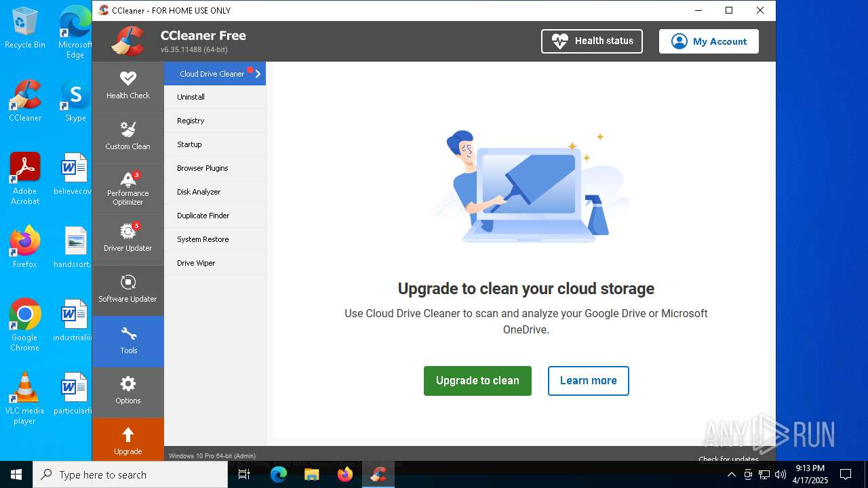This screenshot has height=488, width=868.
Task: Open the Duplicate Finder tool
Action: (215, 216)
